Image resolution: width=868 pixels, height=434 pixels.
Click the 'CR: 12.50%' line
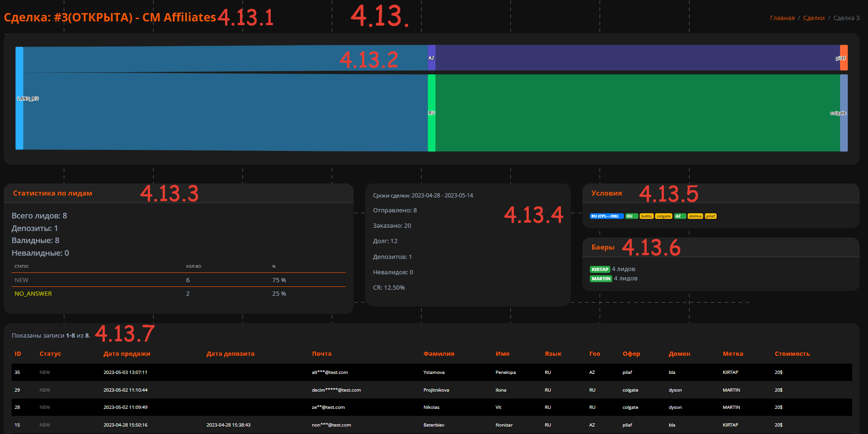[x=389, y=288]
